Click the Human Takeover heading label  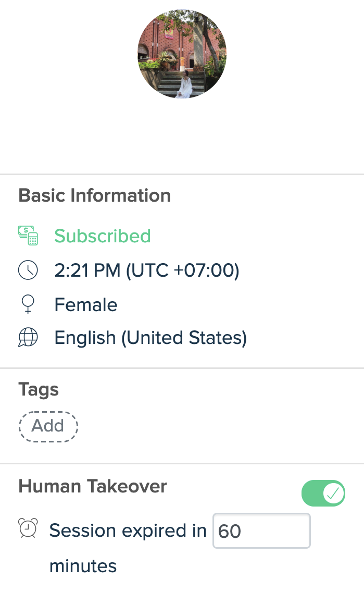click(x=92, y=486)
